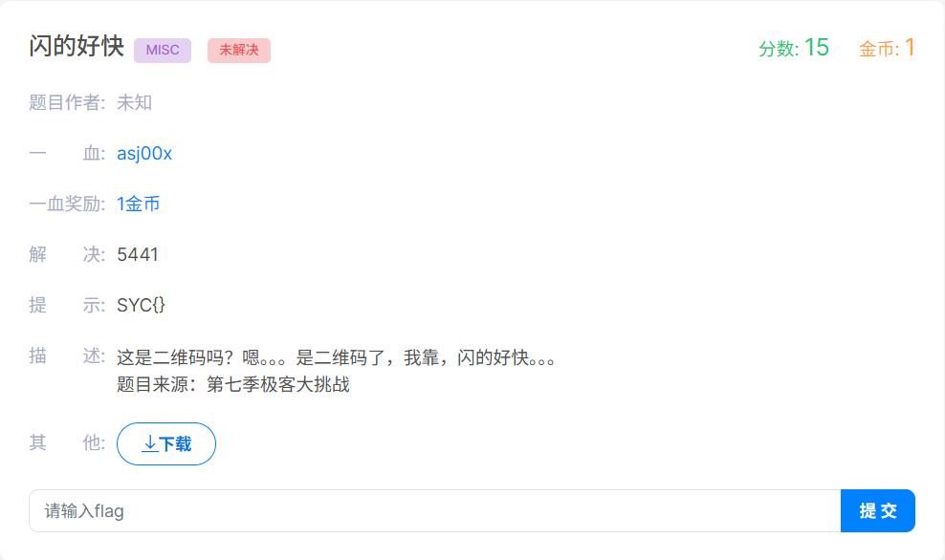Click the source text 第七季极客大挑战
This screenshot has height=560, width=945.
tap(277, 384)
